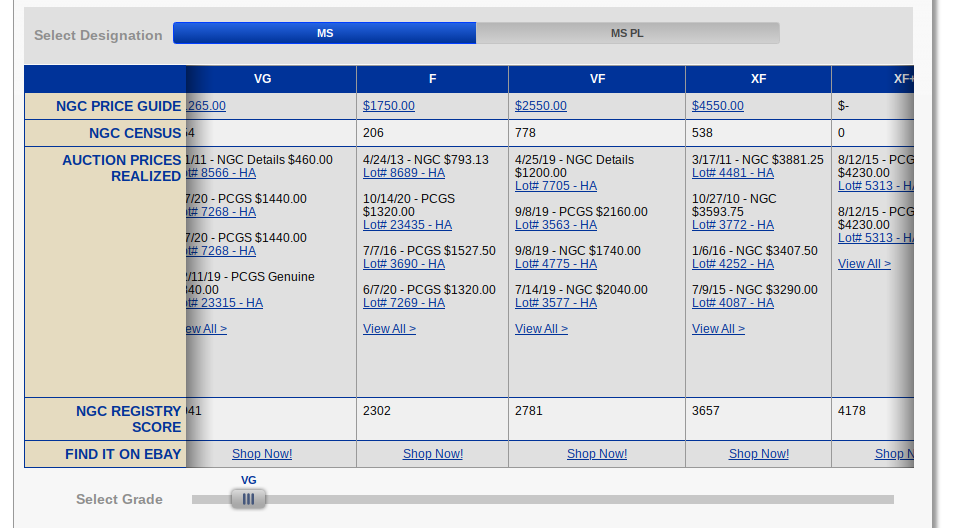Expand View All in the F column
This screenshot has width=975, height=528.
pos(389,329)
